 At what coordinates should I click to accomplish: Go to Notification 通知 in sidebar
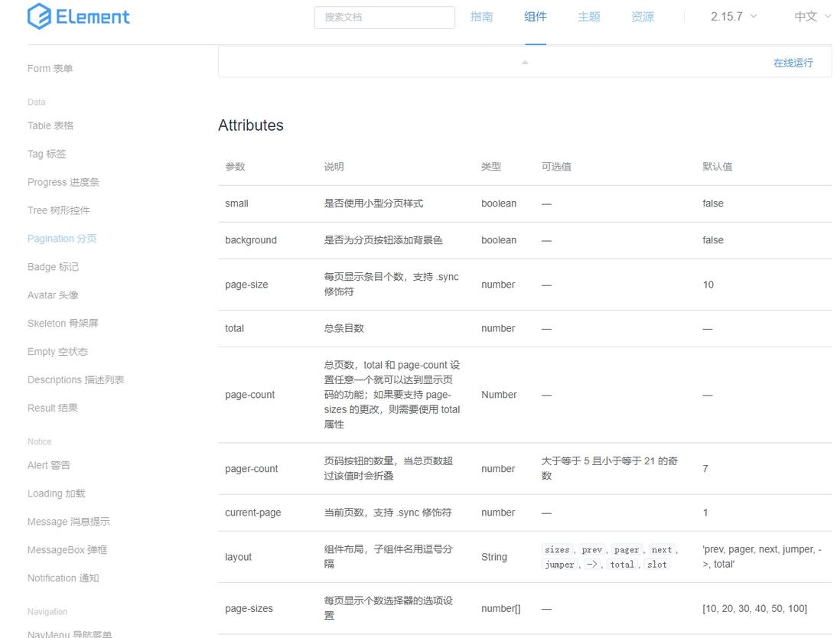click(63, 578)
